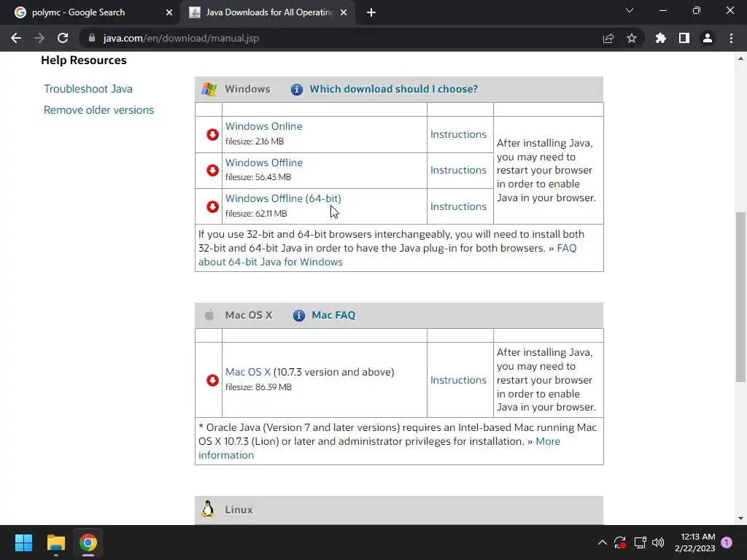Toggle the Chrome side panel icon
This screenshot has height=560, width=747.
pyautogui.click(x=684, y=38)
